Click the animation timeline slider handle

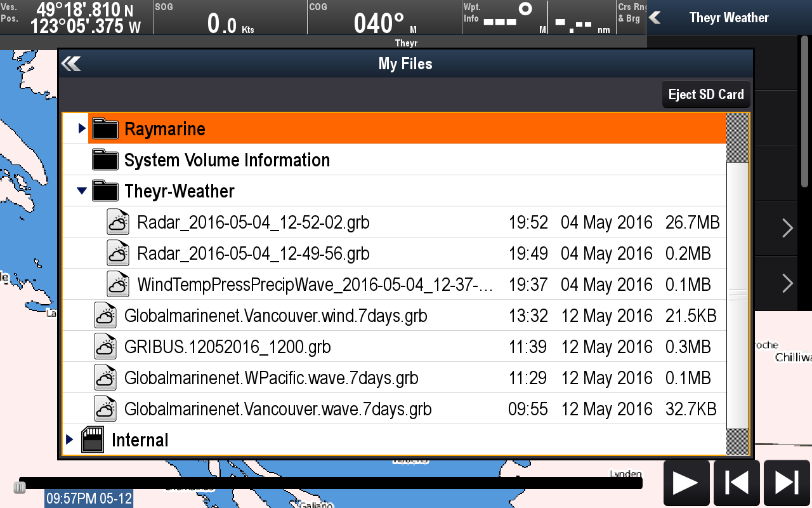coord(20,487)
